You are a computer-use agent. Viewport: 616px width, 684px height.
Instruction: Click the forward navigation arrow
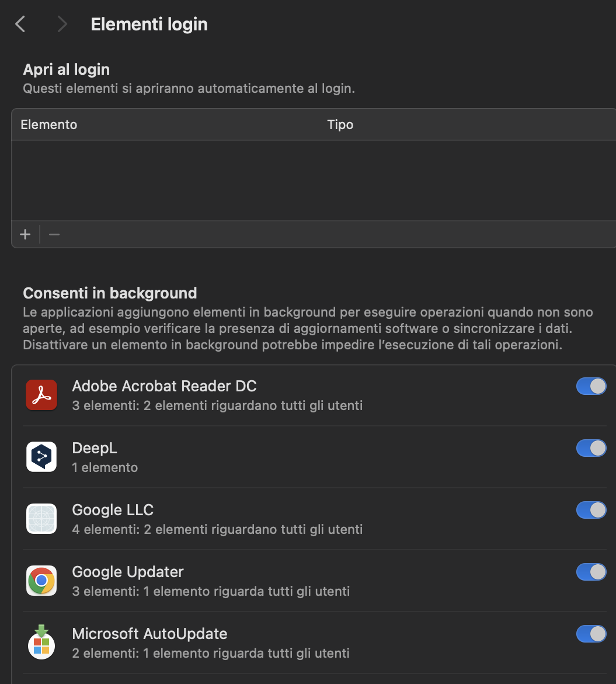[x=61, y=23]
